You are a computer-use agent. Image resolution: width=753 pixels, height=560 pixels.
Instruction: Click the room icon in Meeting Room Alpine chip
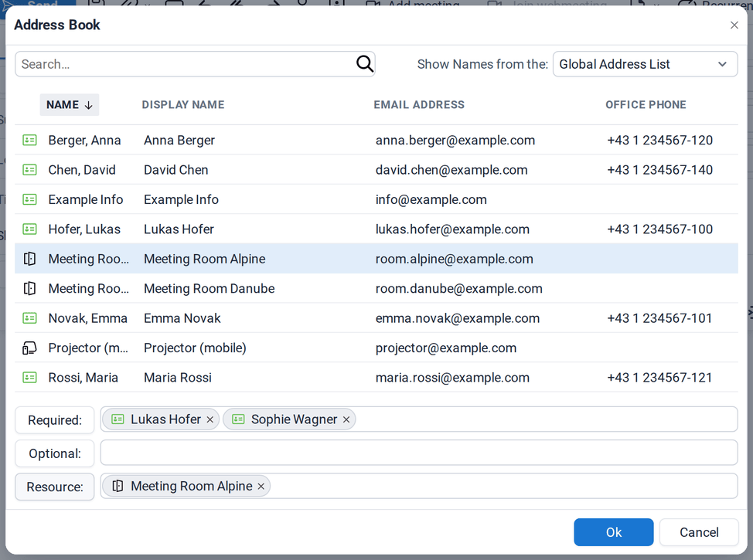pyautogui.click(x=118, y=486)
